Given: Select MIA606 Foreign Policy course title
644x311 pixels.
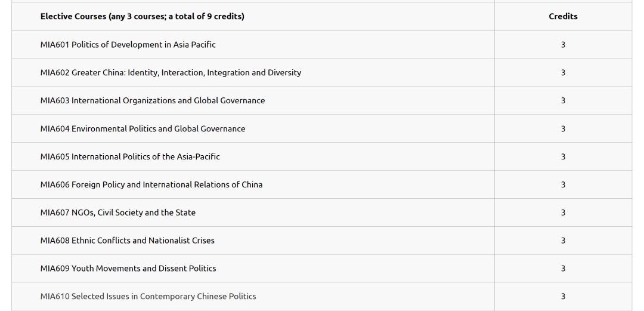Looking at the screenshot, I should [x=151, y=185].
